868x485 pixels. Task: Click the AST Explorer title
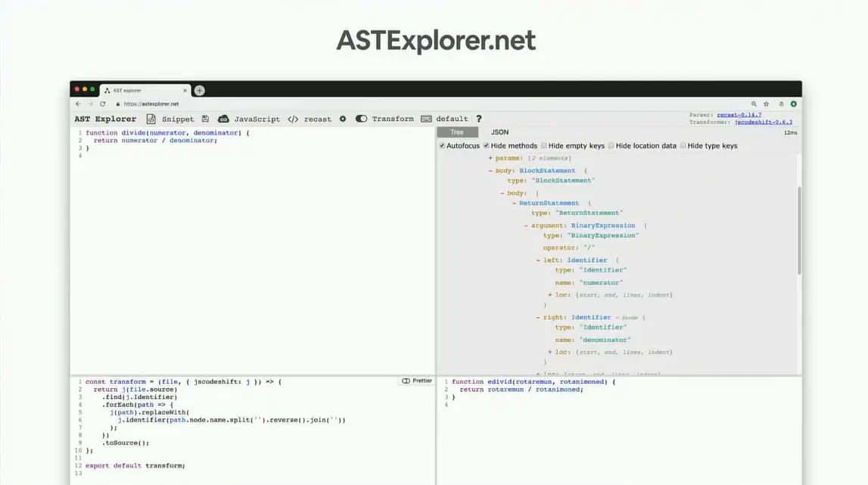coord(105,119)
